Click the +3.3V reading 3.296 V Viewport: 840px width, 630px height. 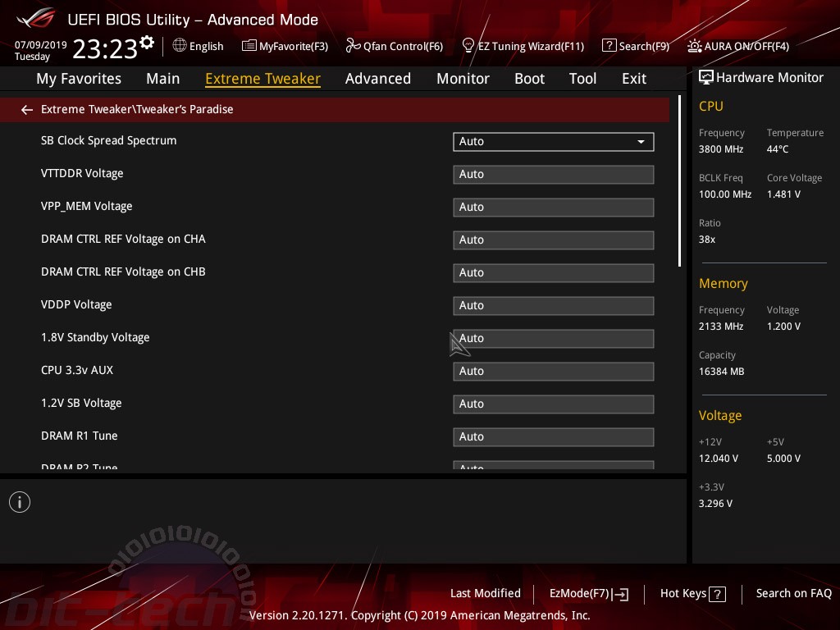tap(715, 504)
